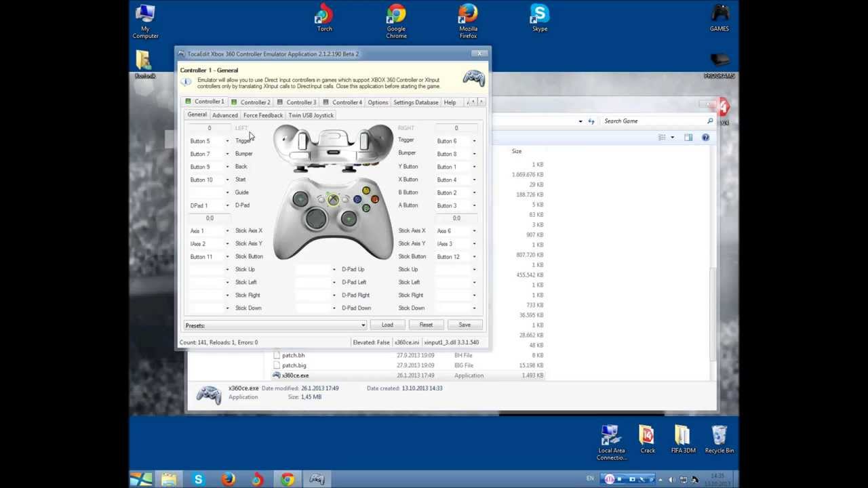Viewport: 868px width, 488px height.
Task: Open the Settings Database tab
Action: (x=416, y=102)
